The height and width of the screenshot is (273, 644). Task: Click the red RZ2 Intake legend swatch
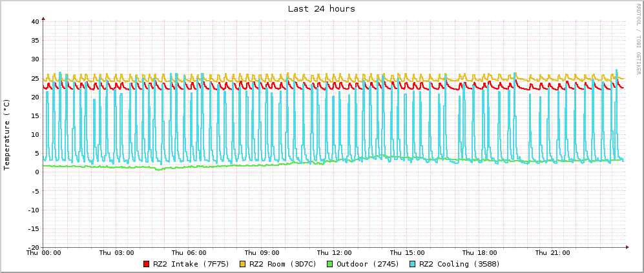(x=146, y=264)
